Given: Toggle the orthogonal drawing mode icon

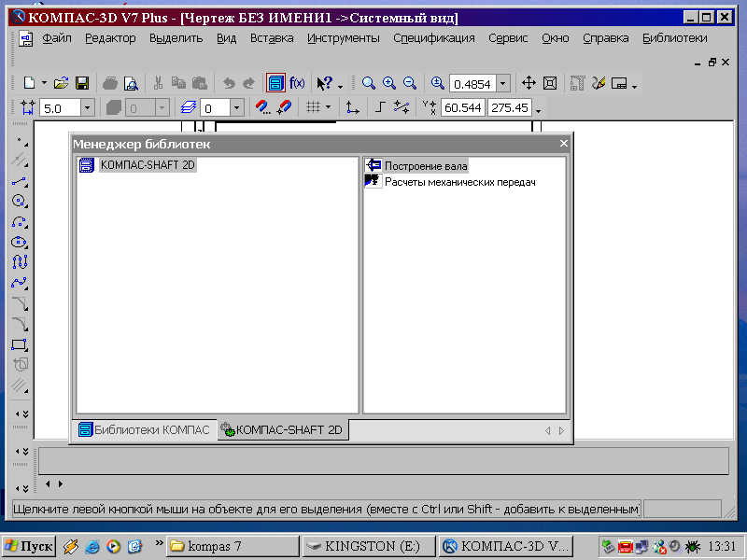Looking at the screenshot, I should point(380,107).
